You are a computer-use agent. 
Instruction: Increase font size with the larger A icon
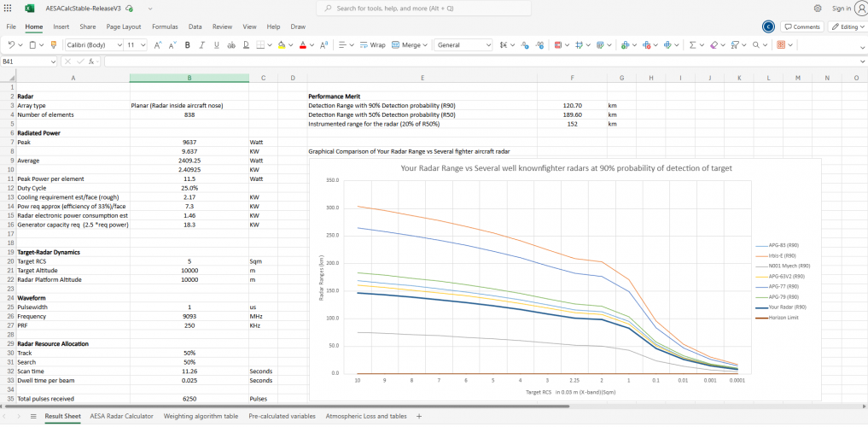click(x=158, y=45)
